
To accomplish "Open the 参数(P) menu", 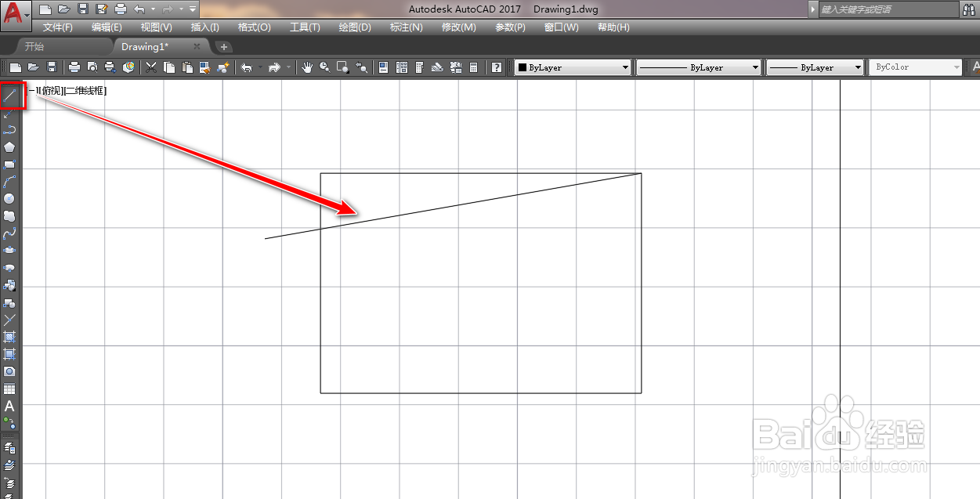I will (511, 27).
